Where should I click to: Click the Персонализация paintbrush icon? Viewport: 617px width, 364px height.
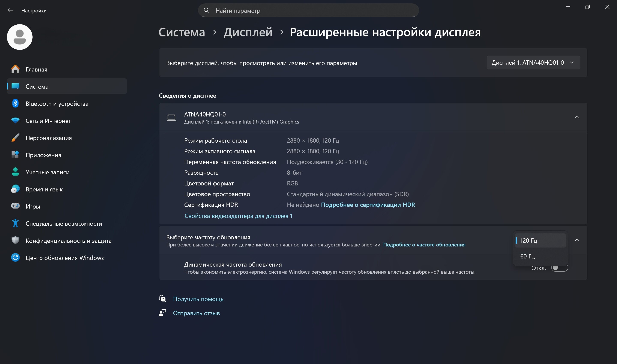click(x=15, y=138)
